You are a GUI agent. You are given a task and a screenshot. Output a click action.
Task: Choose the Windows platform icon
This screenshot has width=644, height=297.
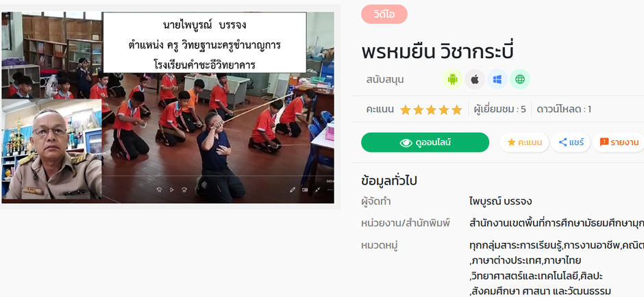pyautogui.click(x=497, y=79)
